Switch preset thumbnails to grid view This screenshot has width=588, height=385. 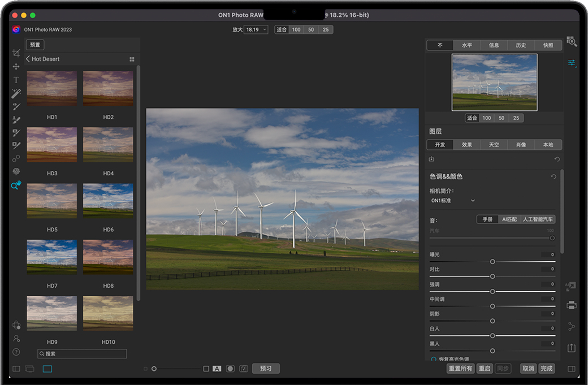pyautogui.click(x=132, y=59)
